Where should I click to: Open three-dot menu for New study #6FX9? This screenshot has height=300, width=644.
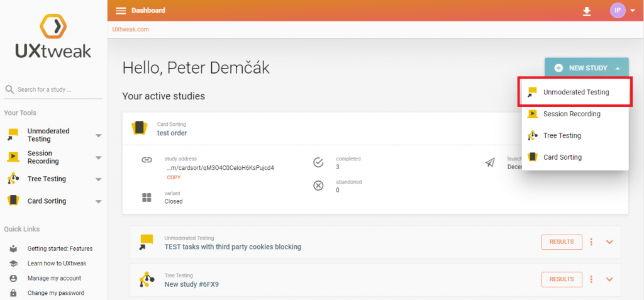click(x=591, y=279)
